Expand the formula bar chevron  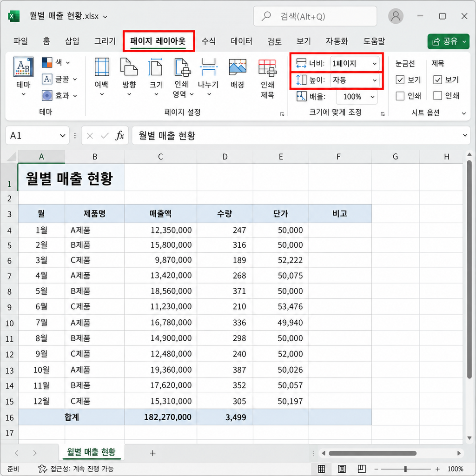pyautogui.click(x=465, y=135)
